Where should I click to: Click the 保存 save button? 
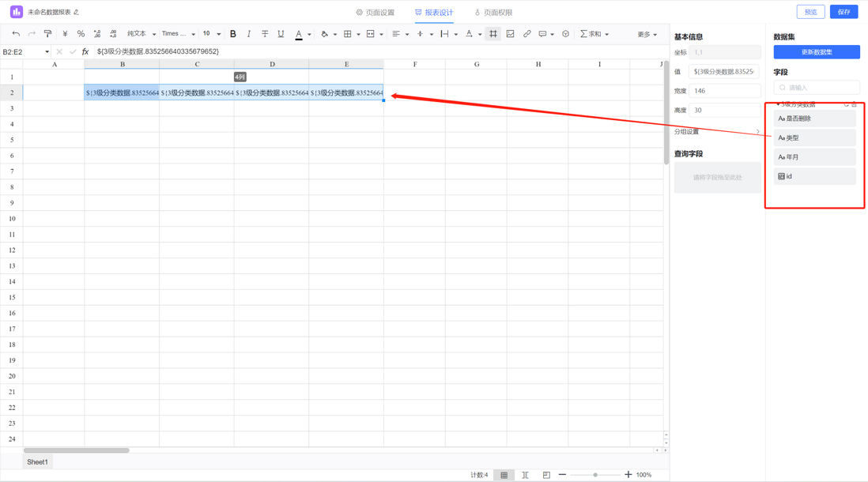pyautogui.click(x=843, y=12)
